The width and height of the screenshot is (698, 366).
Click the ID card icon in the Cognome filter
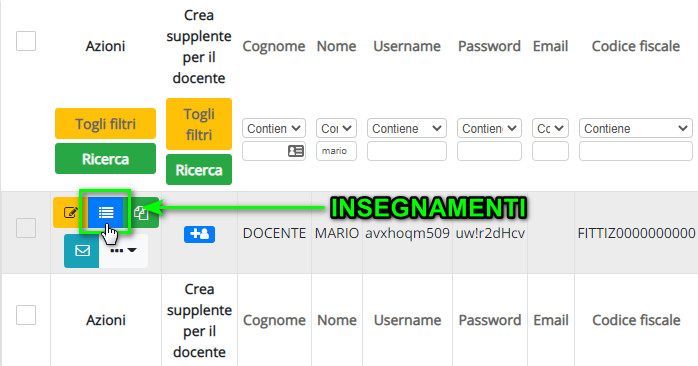tap(296, 151)
